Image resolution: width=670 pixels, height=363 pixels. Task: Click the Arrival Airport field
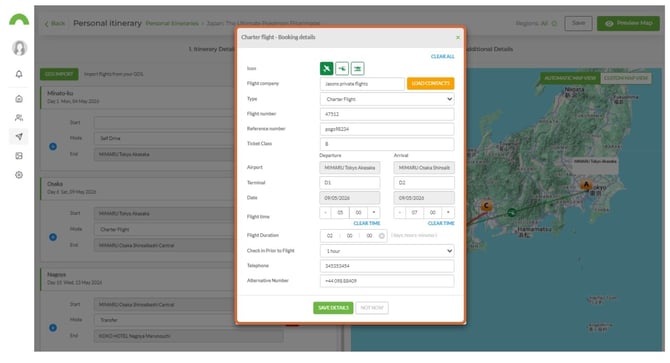(424, 168)
